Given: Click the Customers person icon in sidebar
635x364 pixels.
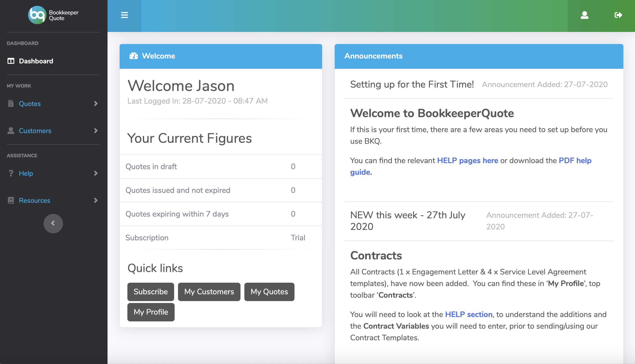Looking at the screenshot, I should tap(11, 131).
